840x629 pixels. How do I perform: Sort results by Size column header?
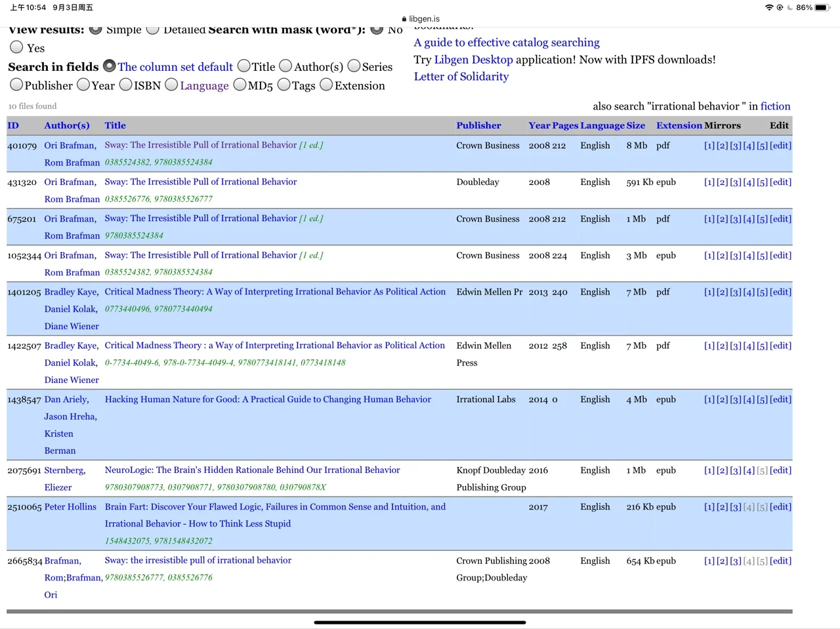tap(635, 125)
